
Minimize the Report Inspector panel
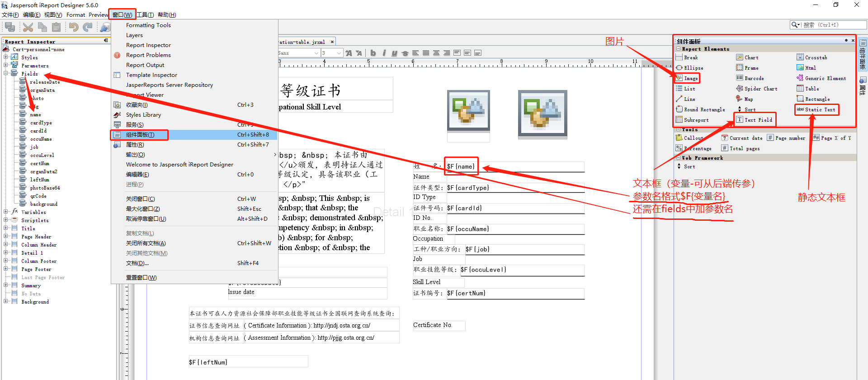106,41
